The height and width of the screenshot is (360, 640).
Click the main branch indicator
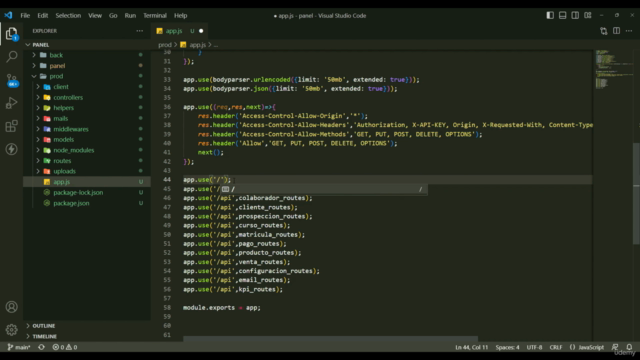click(19, 347)
